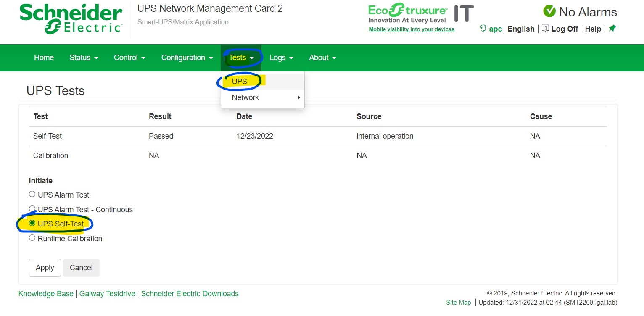Click the EcoStruxure IT logo

tap(421, 14)
